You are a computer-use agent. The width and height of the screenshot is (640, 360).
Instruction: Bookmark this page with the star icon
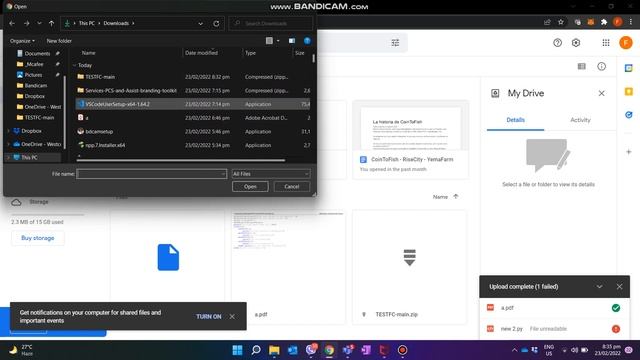pyautogui.click(x=561, y=22)
